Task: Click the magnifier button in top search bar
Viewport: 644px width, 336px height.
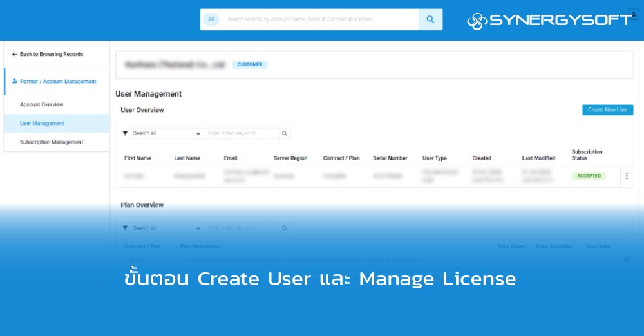Action: [x=430, y=19]
